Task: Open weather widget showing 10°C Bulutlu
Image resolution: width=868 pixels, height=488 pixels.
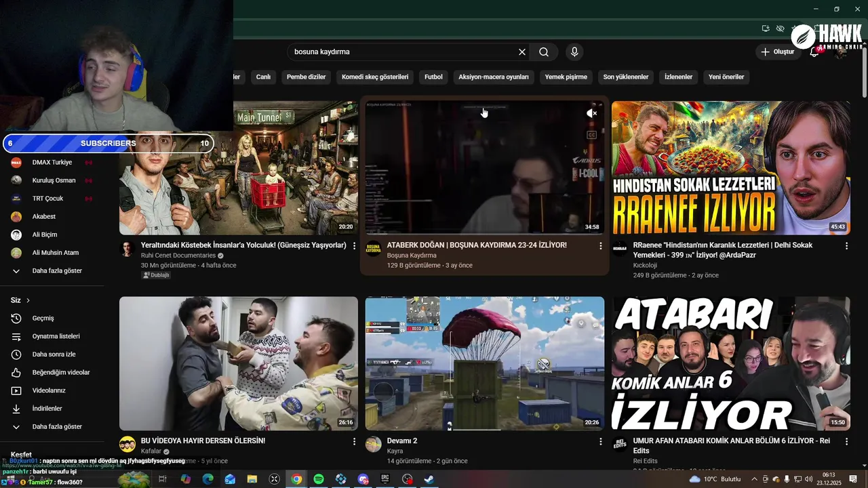Action: pyautogui.click(x=715, y=479)
